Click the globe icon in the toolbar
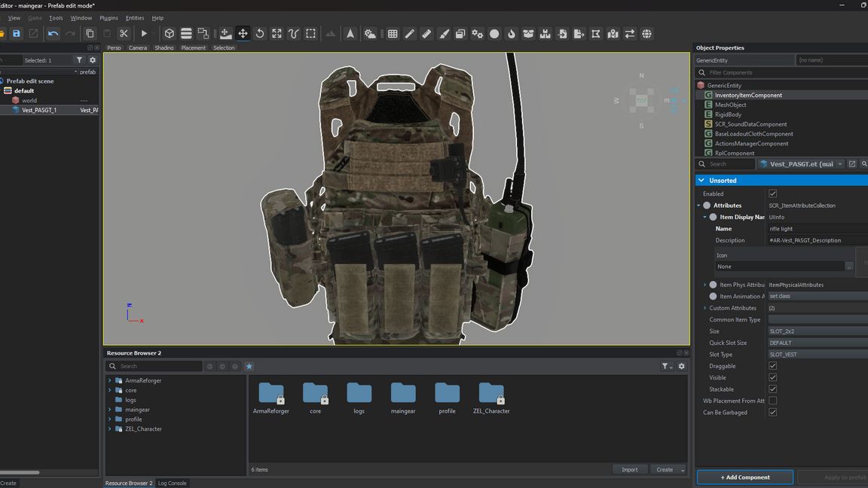The image size is (868, 488). [646, 34]
